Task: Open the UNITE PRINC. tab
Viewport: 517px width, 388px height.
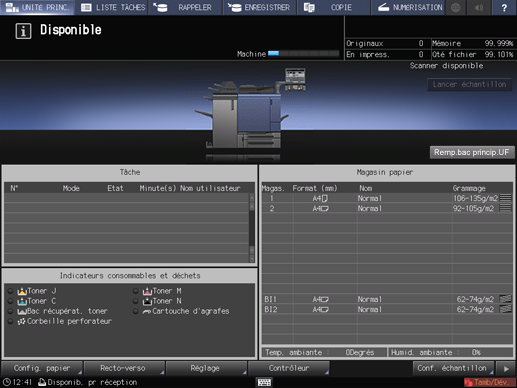Action: tap(37, 7)
